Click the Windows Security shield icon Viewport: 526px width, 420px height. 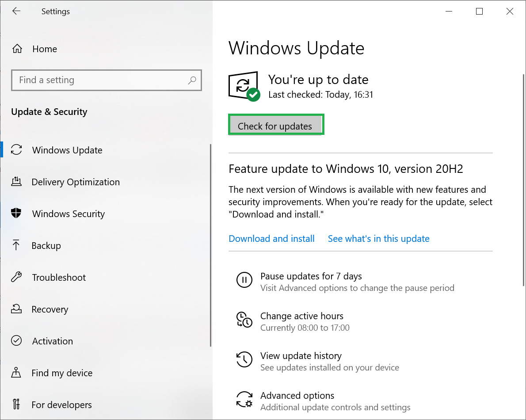tap(16, 213)
